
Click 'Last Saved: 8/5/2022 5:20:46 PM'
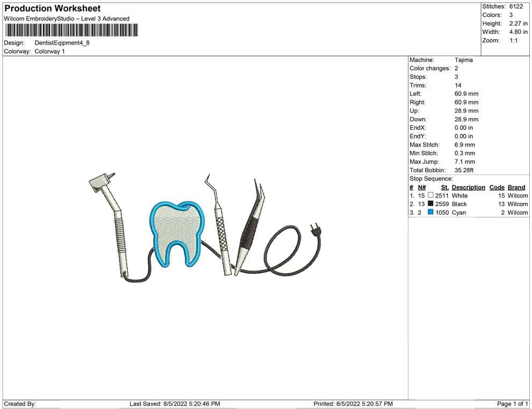click(x=175, y=404)
